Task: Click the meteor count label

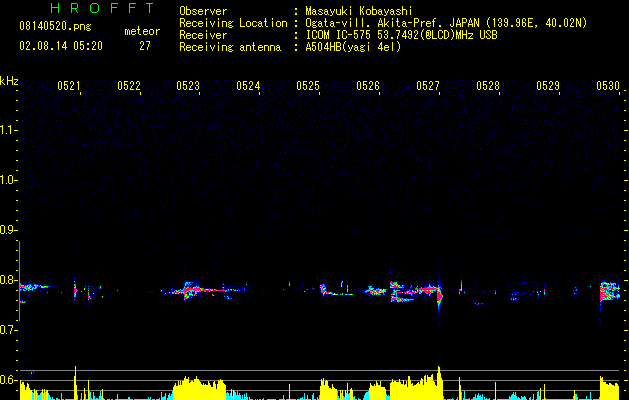Action: [x=142, y=31]
